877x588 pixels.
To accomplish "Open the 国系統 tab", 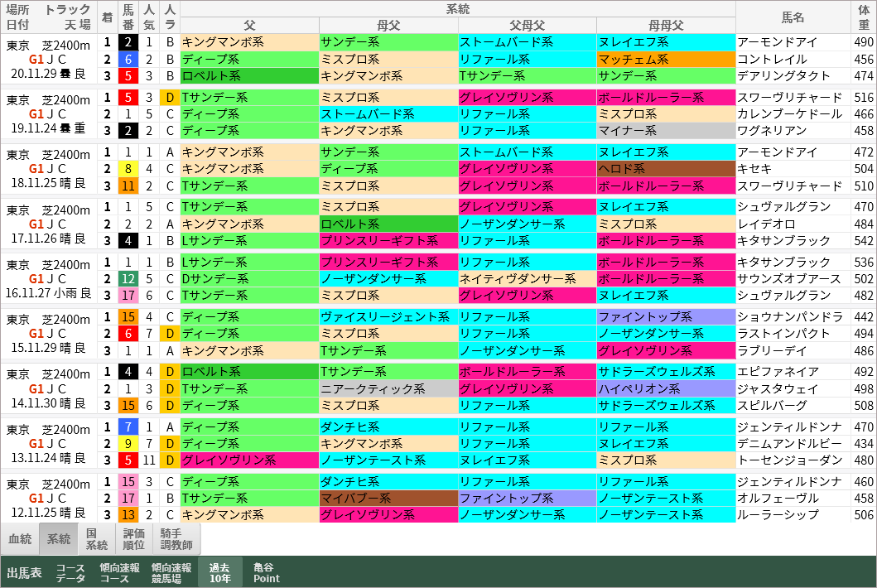I will pyautogui.click(x=95, y=538).
